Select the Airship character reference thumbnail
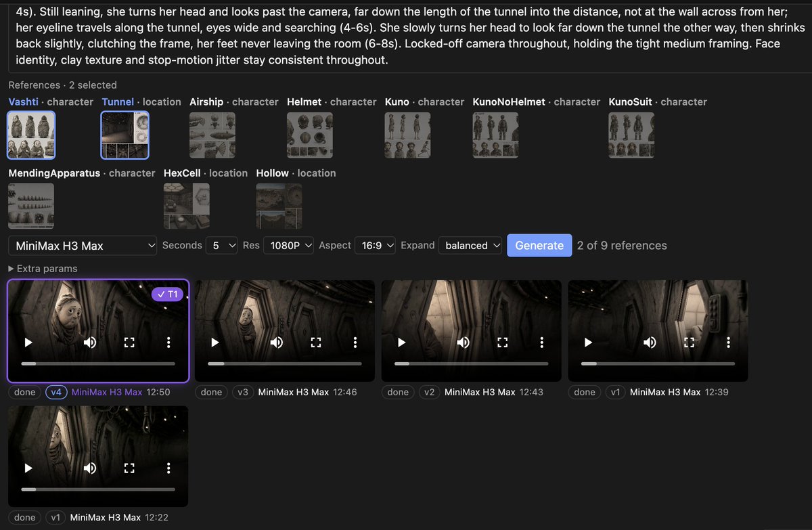 tap(212, 135)
